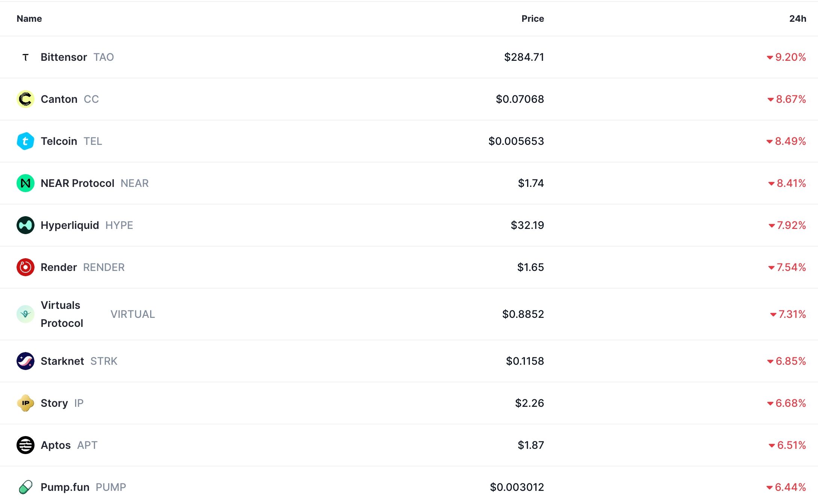Sort by the Price column header
818x504 pixels.
pyautogui.click(x=532, y=18)
